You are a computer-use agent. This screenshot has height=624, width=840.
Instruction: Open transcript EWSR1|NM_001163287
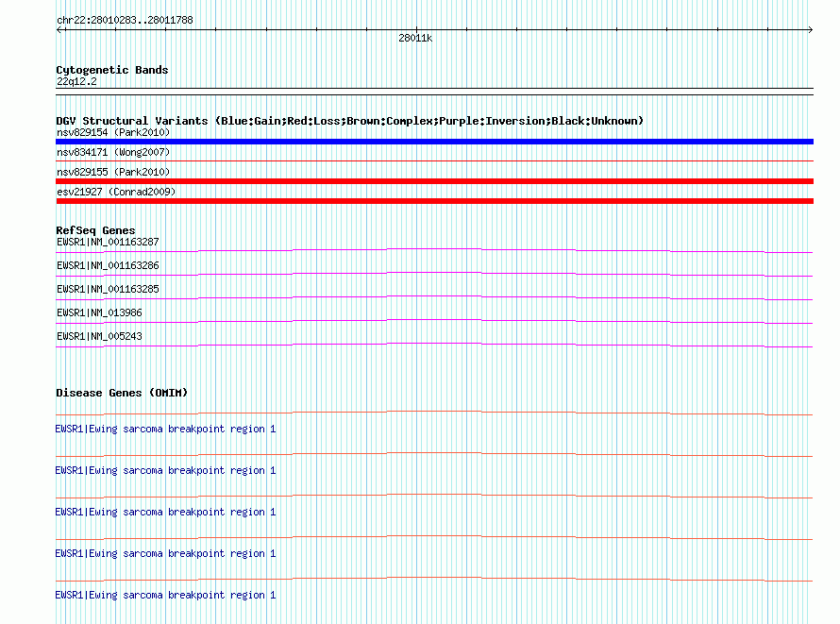tap(108, 242)
